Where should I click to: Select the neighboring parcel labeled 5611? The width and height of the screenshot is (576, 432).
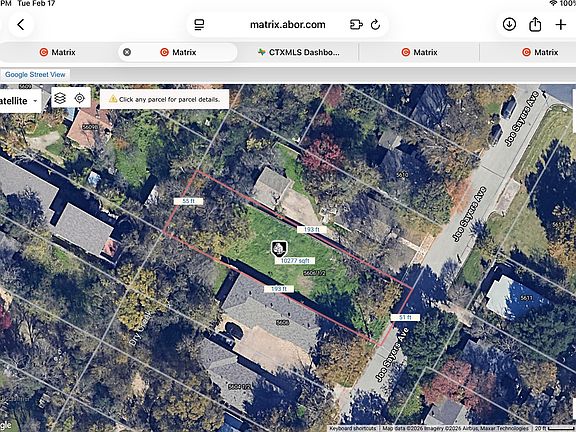coord(526,298)
